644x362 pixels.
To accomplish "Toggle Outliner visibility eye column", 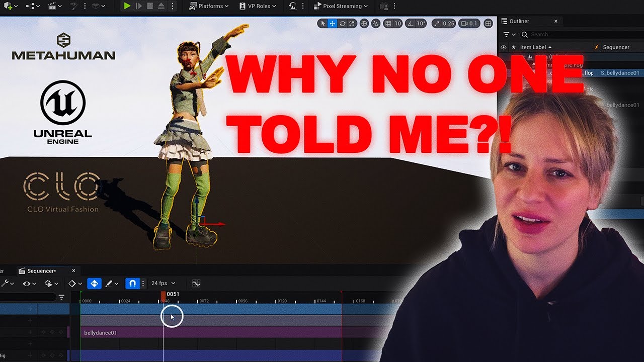I will [x=504, y=47].
